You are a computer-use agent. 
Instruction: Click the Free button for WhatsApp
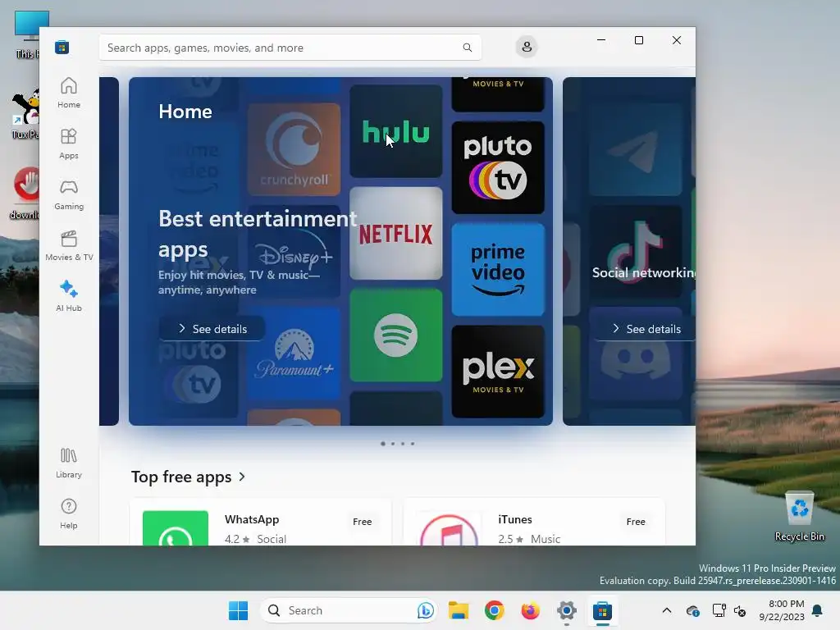tap(362, 522)
